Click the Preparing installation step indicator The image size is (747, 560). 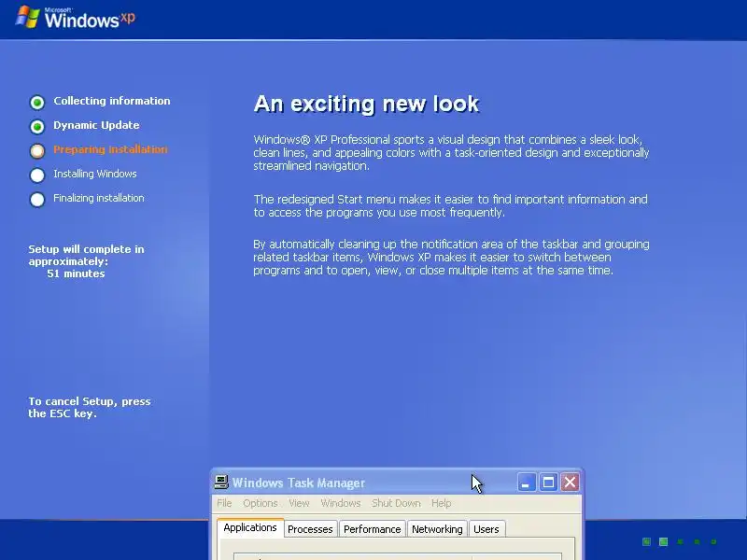(x=37, y=151)
